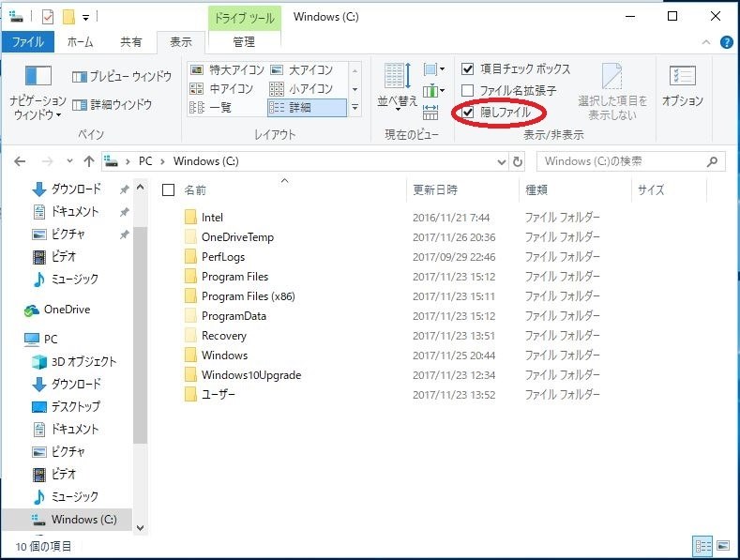This screenshot has width=740, height=560.
Task: Uncheck 項目チェック ボックス option
Action: pyautogui.click(x=467, y=68)
